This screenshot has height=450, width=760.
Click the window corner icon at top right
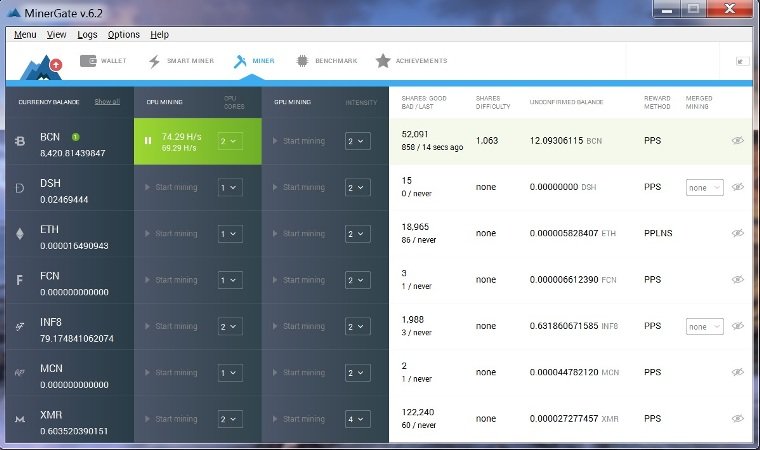coord(742,61)
